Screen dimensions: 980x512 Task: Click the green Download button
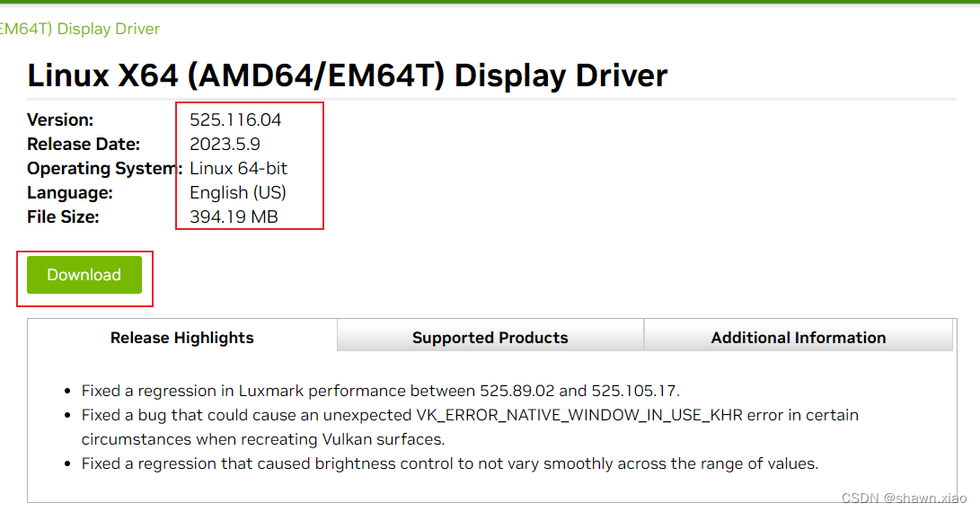tap(84, 275)
